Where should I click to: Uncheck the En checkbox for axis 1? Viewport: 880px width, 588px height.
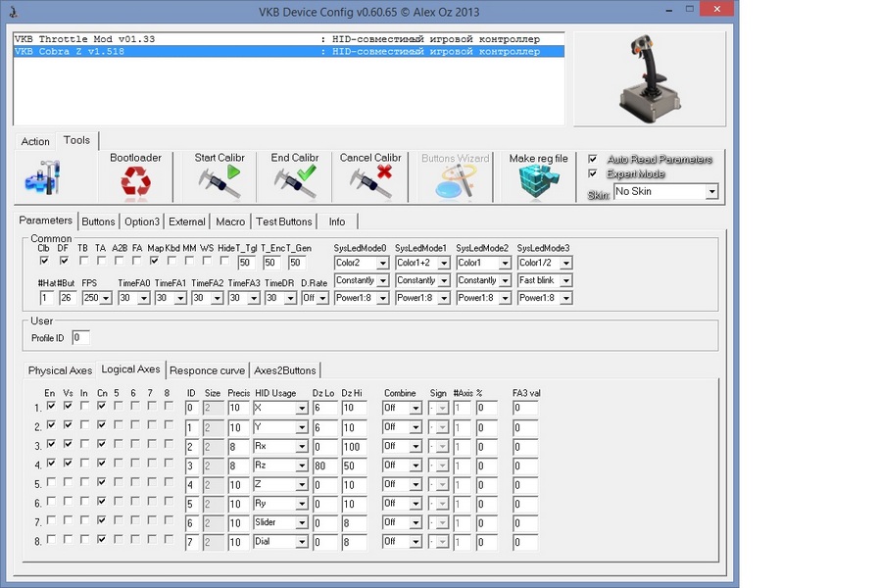[x=51, y=406]
